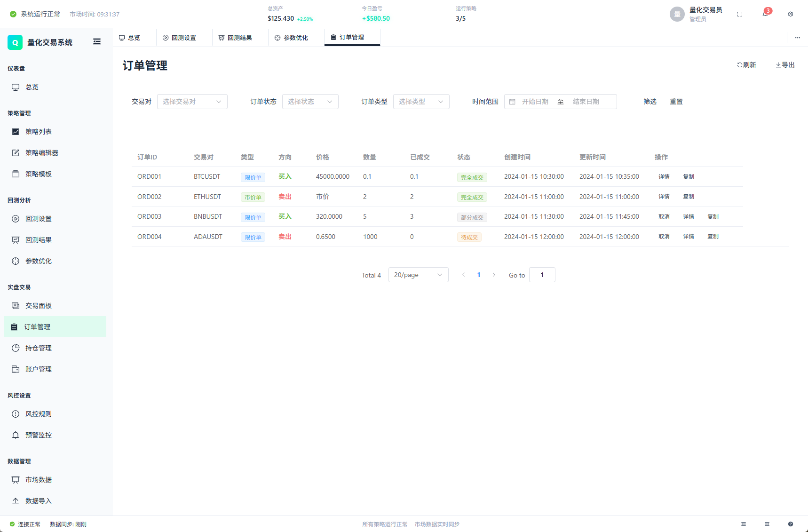The image size is (808, 532).
Task: Click 复制 for order ORD002
Action: point(689,197)
